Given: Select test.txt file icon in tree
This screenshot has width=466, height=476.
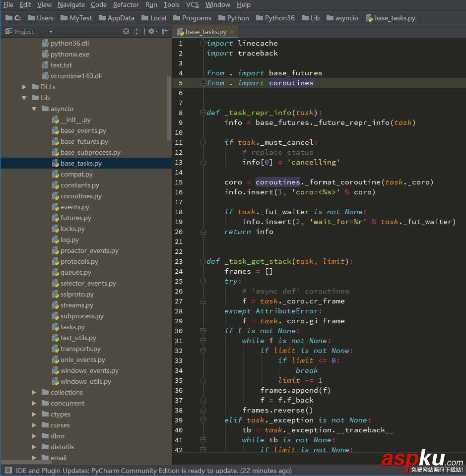Looking at the screenshot, I should (x=45, y=65).
